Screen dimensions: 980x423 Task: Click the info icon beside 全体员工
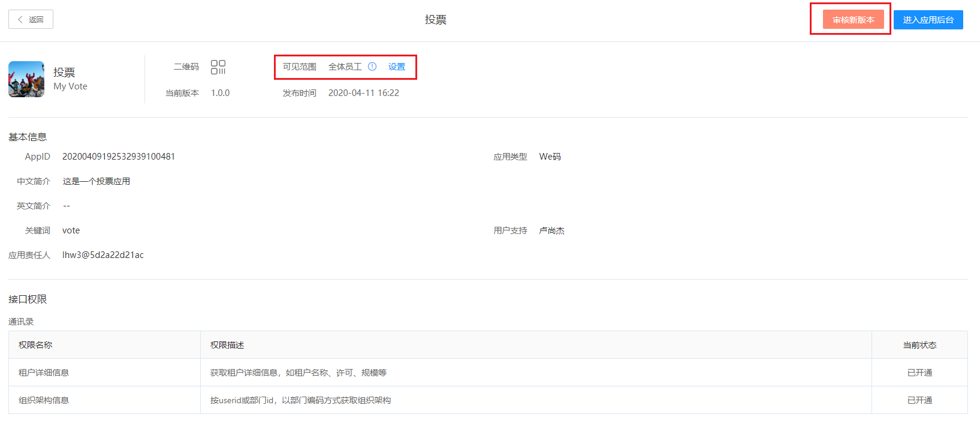click(x=372, y=67)
